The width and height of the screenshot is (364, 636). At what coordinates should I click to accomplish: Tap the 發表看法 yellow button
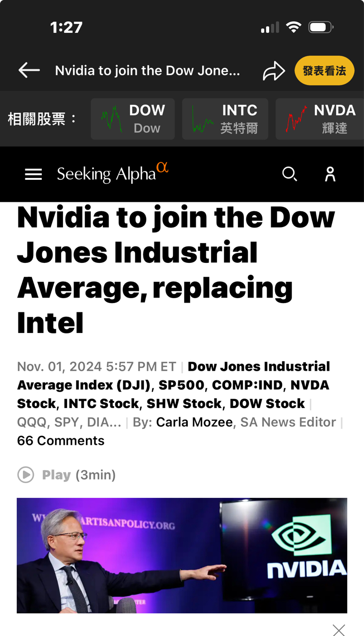(x=324, y=71)
